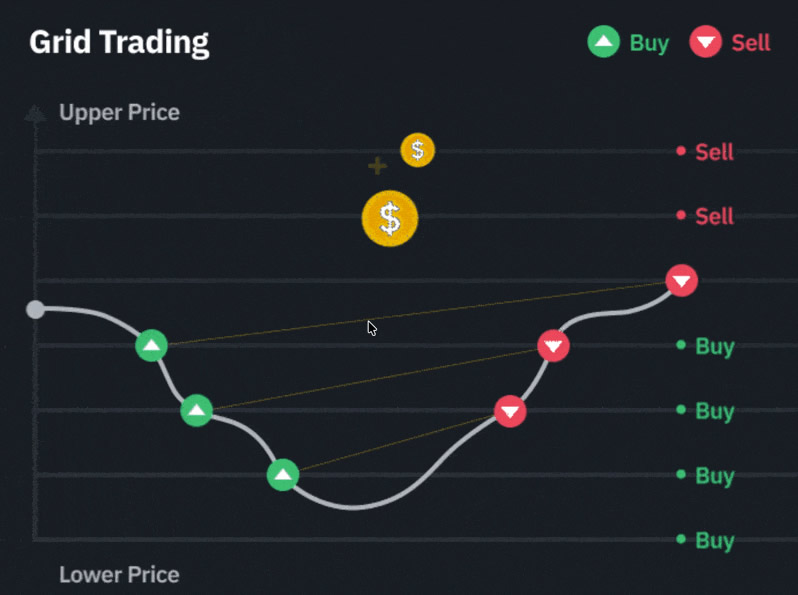Select the middle red sell marker on curve
Screen dimensions: 798x595
pos(553,346)
